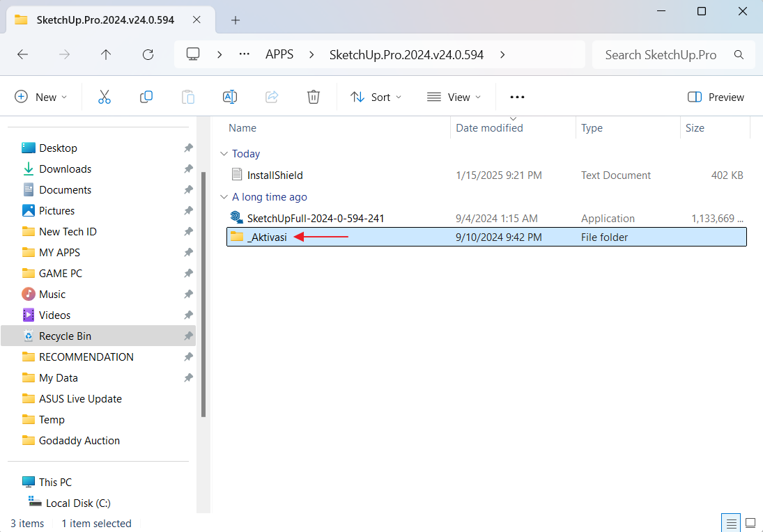
Task: Click the Copy icon in toolbar
Action: 146,97
